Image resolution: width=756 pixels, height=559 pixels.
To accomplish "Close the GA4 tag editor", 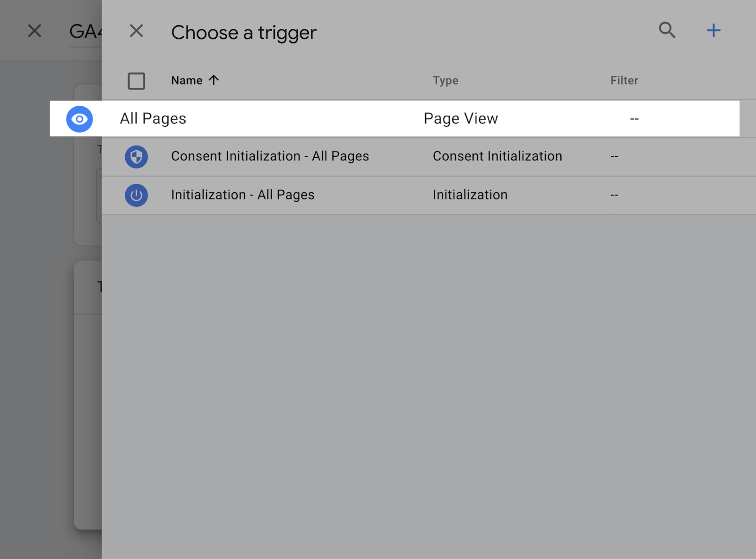I will (x=34, y=31).
